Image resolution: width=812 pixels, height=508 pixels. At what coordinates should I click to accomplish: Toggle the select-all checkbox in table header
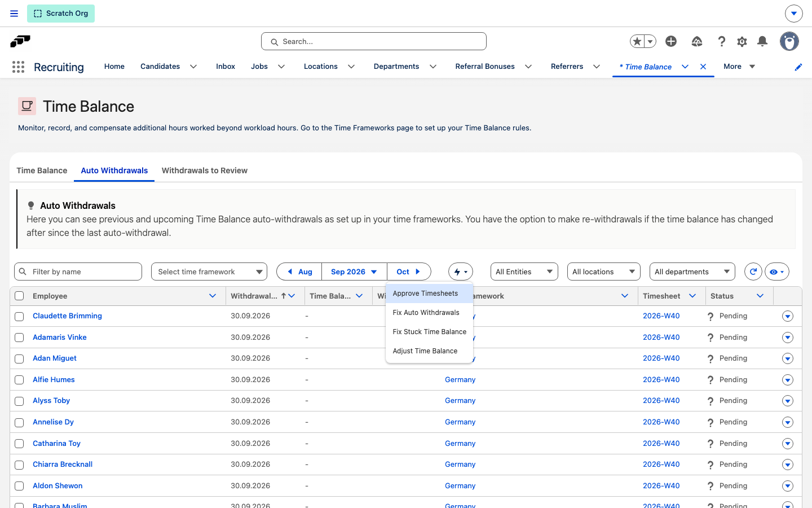coord(19,296)
